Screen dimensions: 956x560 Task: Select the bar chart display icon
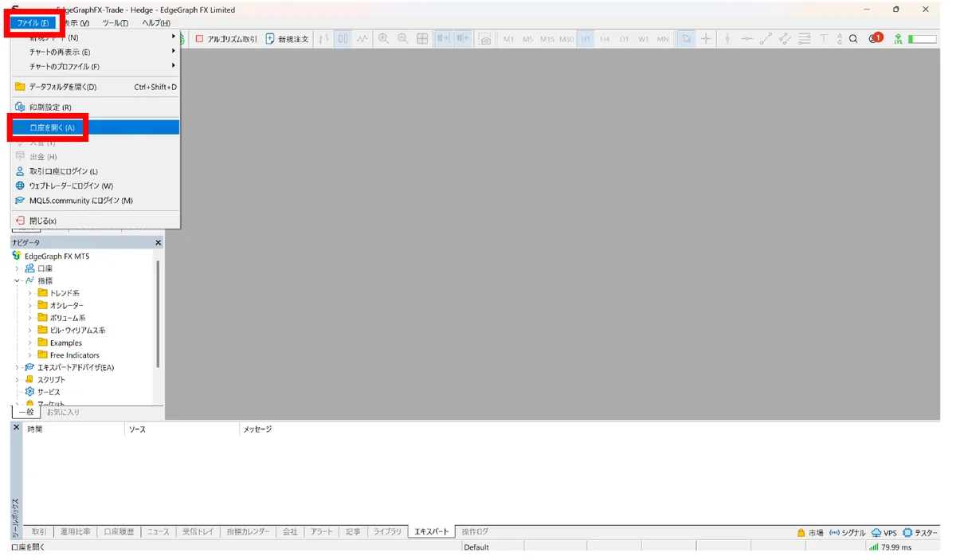(323, 38)
